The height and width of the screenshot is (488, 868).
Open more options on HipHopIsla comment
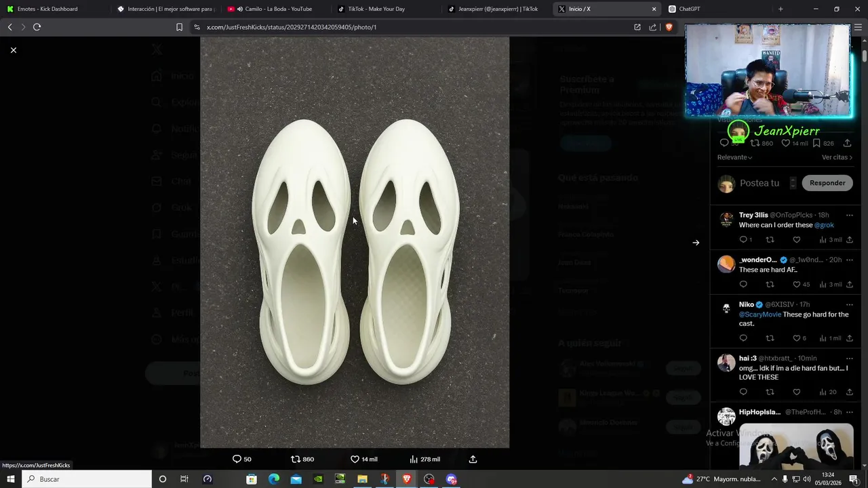point(849,412)
